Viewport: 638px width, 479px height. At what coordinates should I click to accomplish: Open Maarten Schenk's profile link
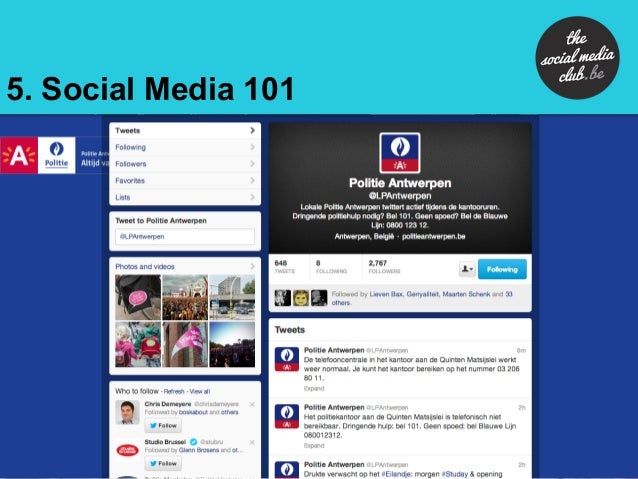point(466,294)
